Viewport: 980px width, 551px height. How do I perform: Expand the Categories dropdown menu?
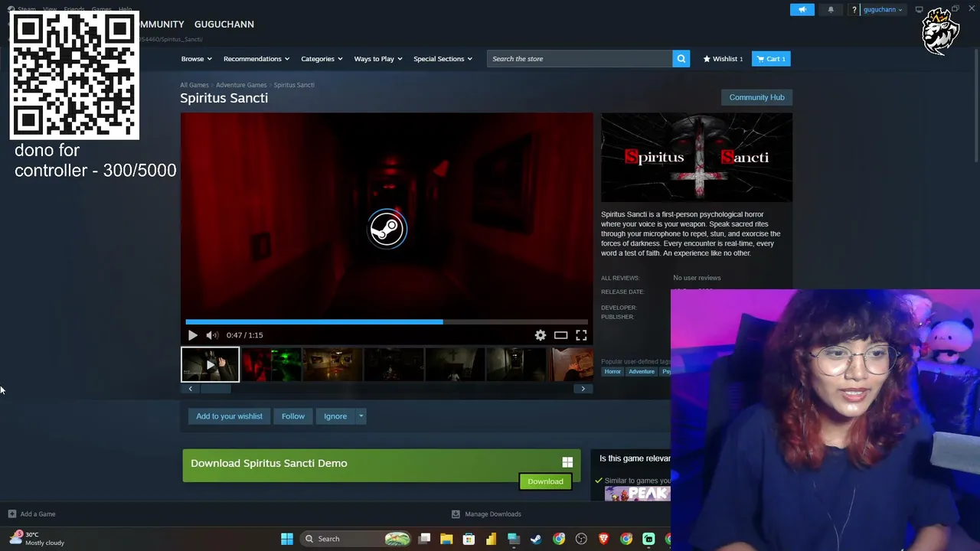coord(322,59)
